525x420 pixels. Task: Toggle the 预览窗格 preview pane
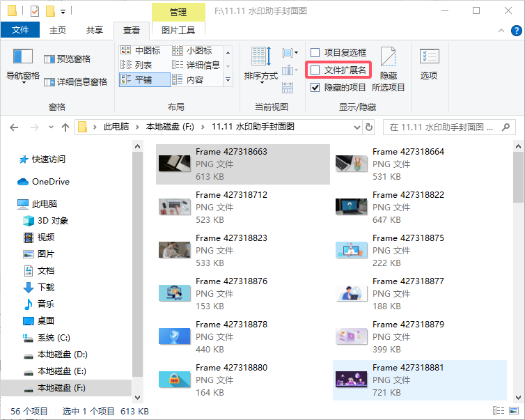pos(68,59)
